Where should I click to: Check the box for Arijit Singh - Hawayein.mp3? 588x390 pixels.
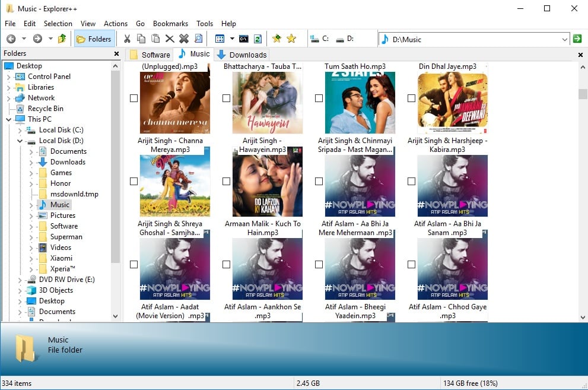(226, 99)
